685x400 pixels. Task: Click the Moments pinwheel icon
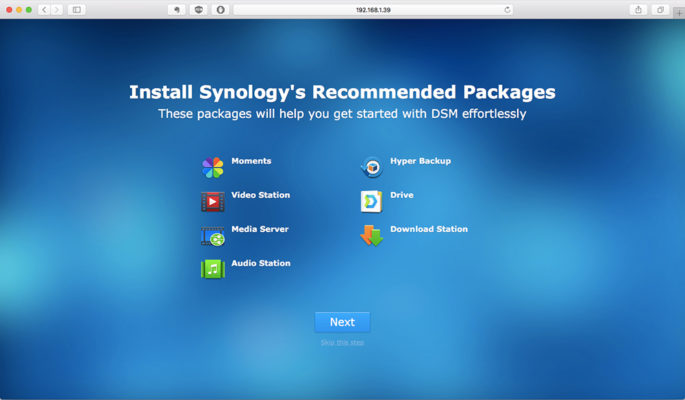(x=213, y=167)
